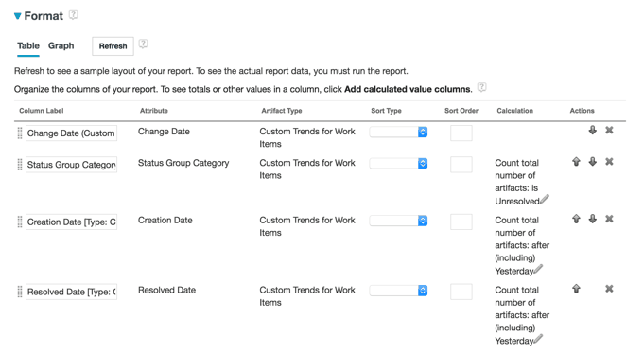644x355 pixels.
Task: Open Sort Type dropdown for Creation Date row
Action: (x=398, y=221)
